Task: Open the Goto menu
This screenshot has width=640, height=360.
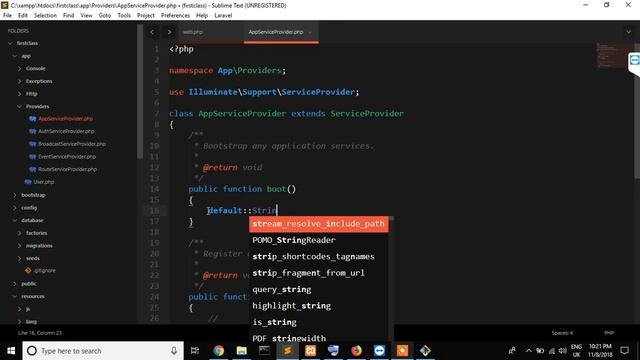Action: click(x=105, y=16)
